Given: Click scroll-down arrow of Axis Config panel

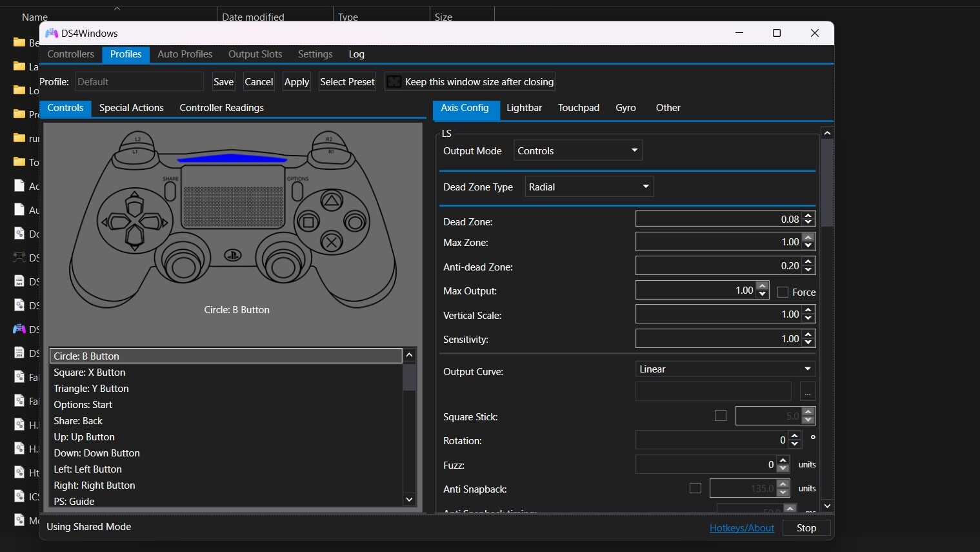Looking at the screenshot, I should tap(827, 506).
